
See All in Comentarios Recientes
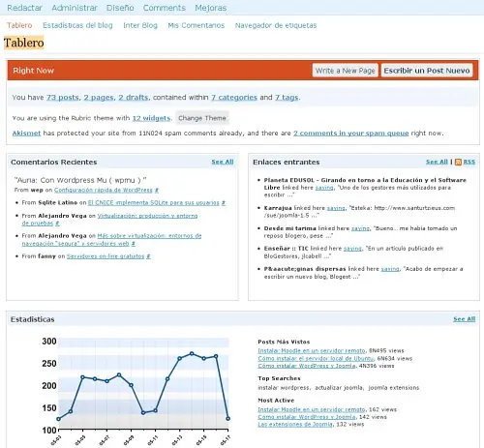point(223,162)
